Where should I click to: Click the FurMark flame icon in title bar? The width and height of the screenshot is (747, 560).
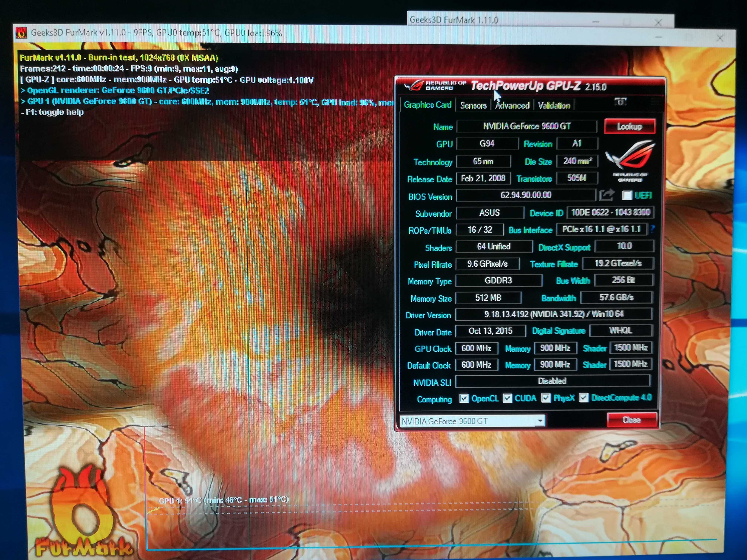pyautogui.click(x=21, y=33)
